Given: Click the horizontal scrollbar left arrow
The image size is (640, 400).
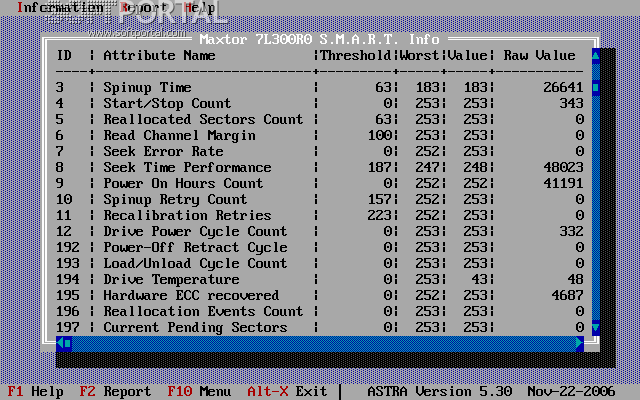Looking at the screenshot, I should point(60,343).
